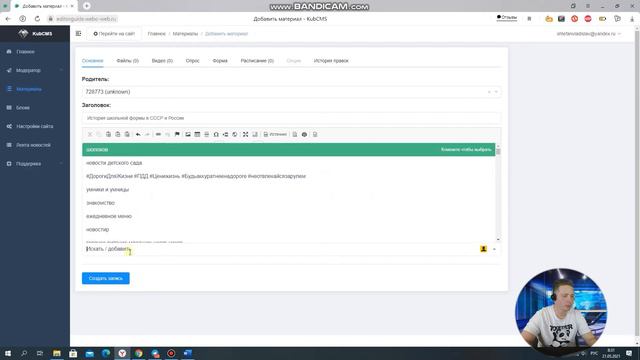
Task: Click the Создать запись button
Action: [x=106, y=278]
